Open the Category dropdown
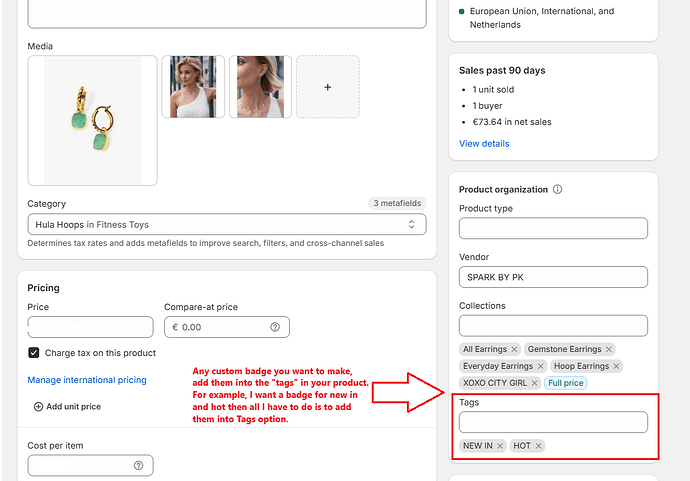This screenshot has height=481, width=690. (227, 225)
